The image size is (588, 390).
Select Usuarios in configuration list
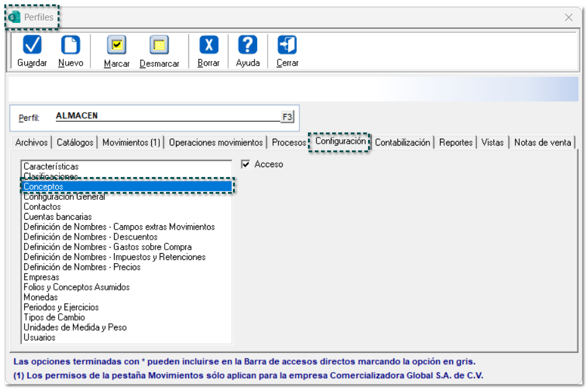tap(40, 337)
